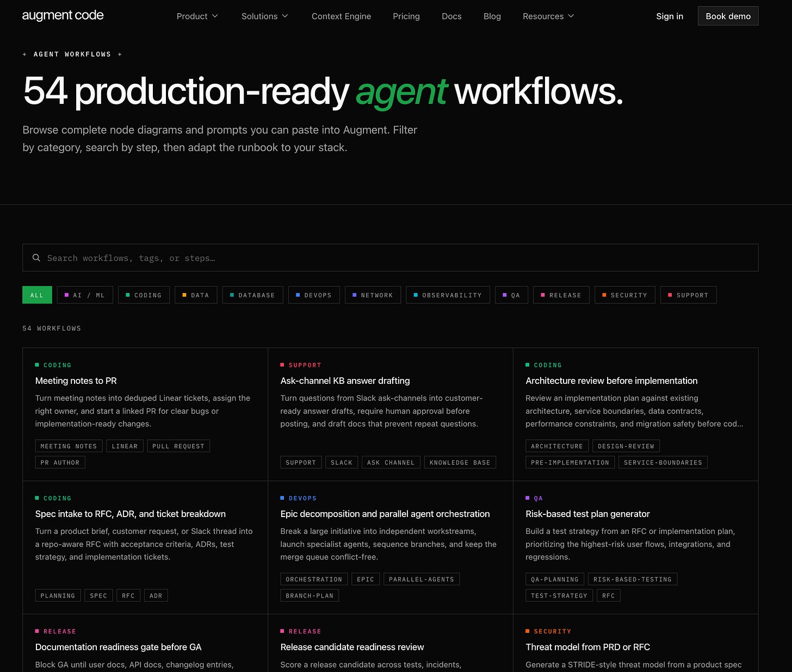This screenshot has height=672, width=792.
Task: Filter workflows by OBSERVABILITY category
Action: click(x=448, y=295)
